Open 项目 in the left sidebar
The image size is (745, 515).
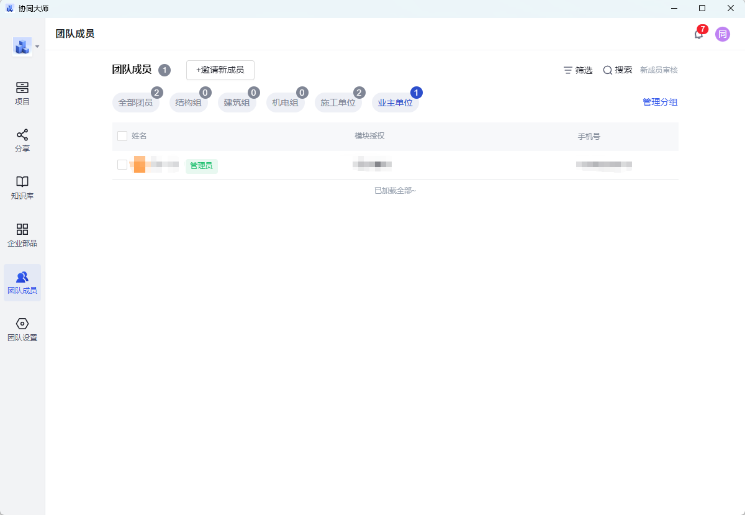click(x=22, y=93)
